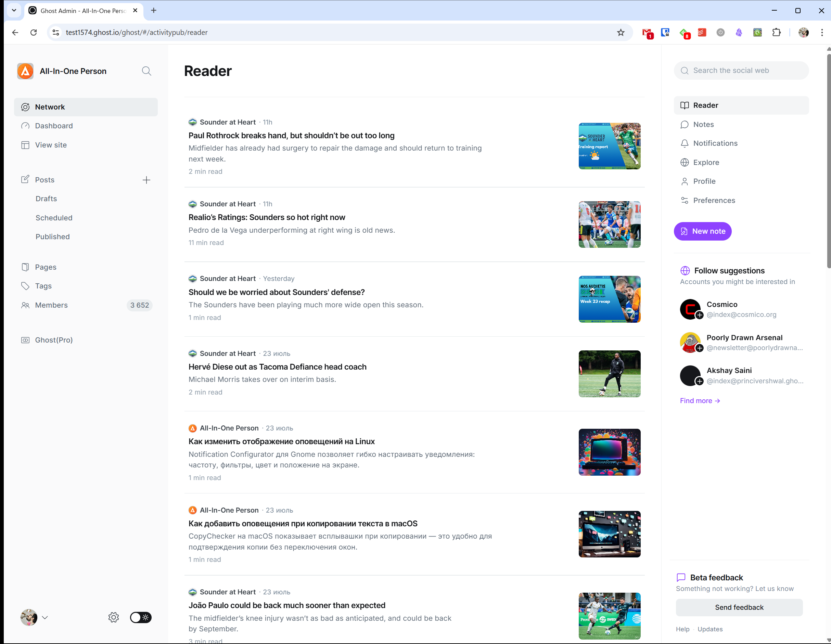This screenshot has height=644, width=831.
Task: Click the sidebar search magnifier icon
Action: 146,71
